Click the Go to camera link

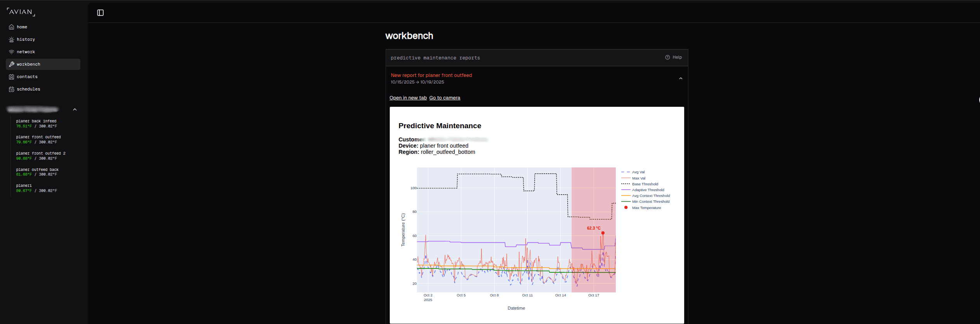coord(445,98)
